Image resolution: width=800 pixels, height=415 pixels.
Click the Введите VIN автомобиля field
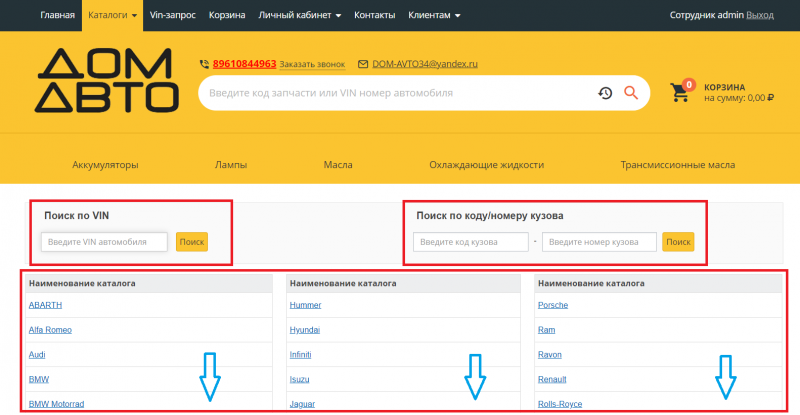click(x=104, y=242)
